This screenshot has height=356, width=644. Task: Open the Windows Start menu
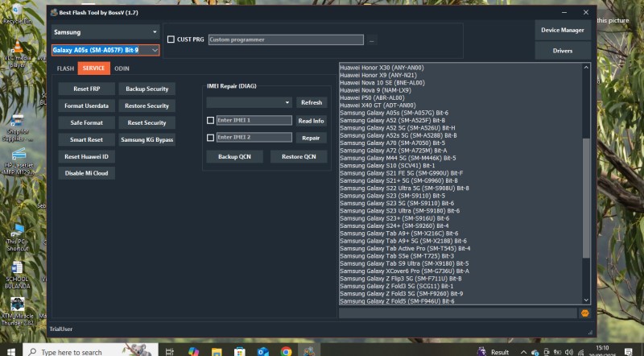[x=11, y=352]
